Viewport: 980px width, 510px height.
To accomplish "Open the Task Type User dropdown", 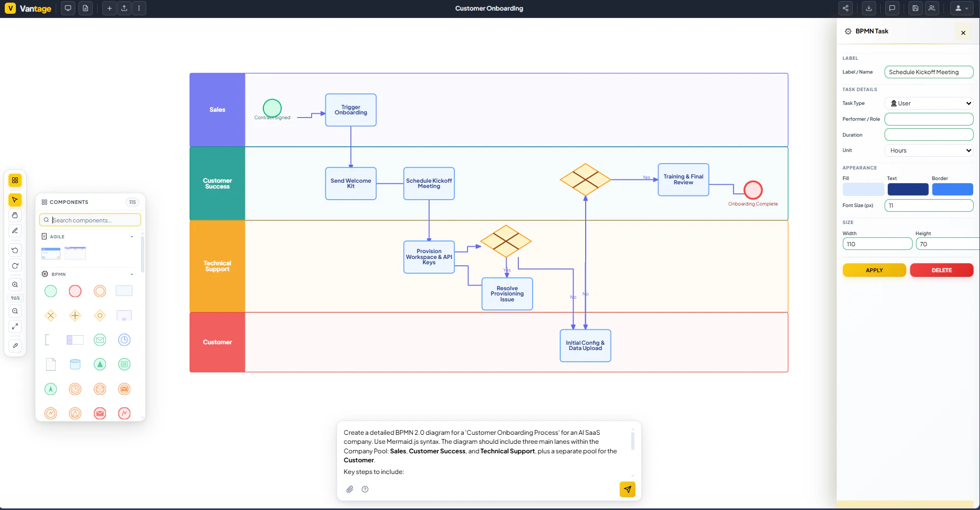I will point(929,103).
